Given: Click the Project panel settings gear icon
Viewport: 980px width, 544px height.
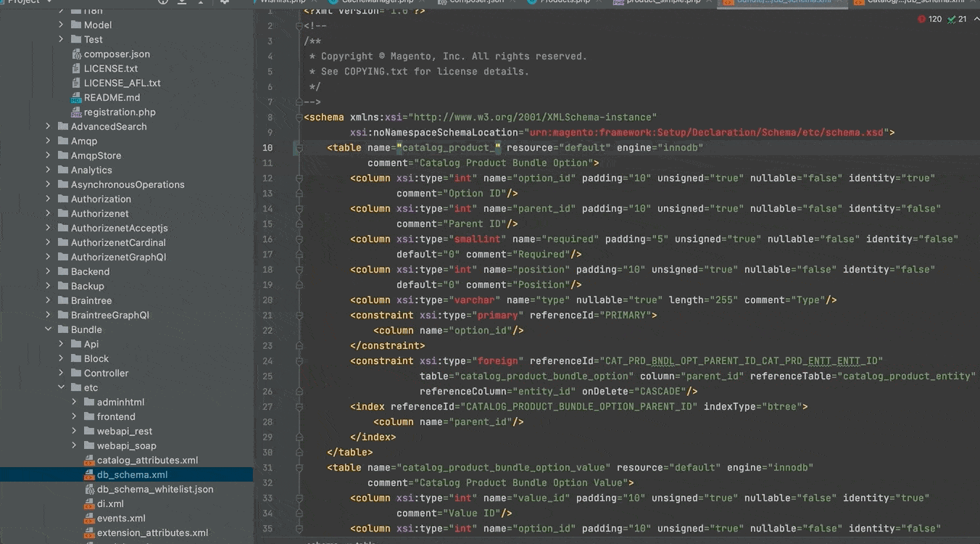Looking at the screenshot, I should click(x=225, y=2).
